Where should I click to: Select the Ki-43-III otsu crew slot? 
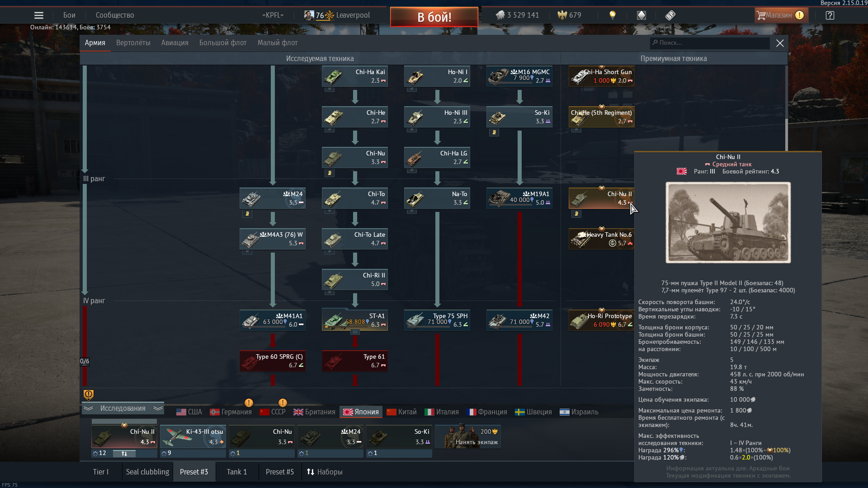pyautogui.click(x=193, y=436)
